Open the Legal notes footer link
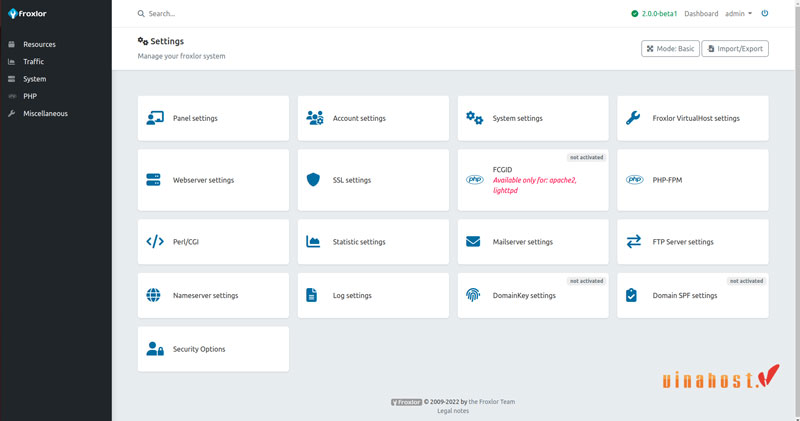 click(x=453, y=411)
